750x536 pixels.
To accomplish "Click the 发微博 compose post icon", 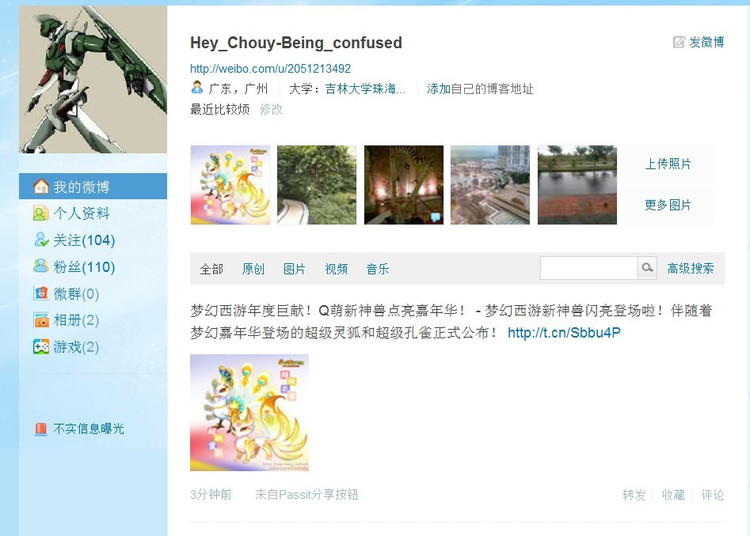I will [x=679, y=42].
